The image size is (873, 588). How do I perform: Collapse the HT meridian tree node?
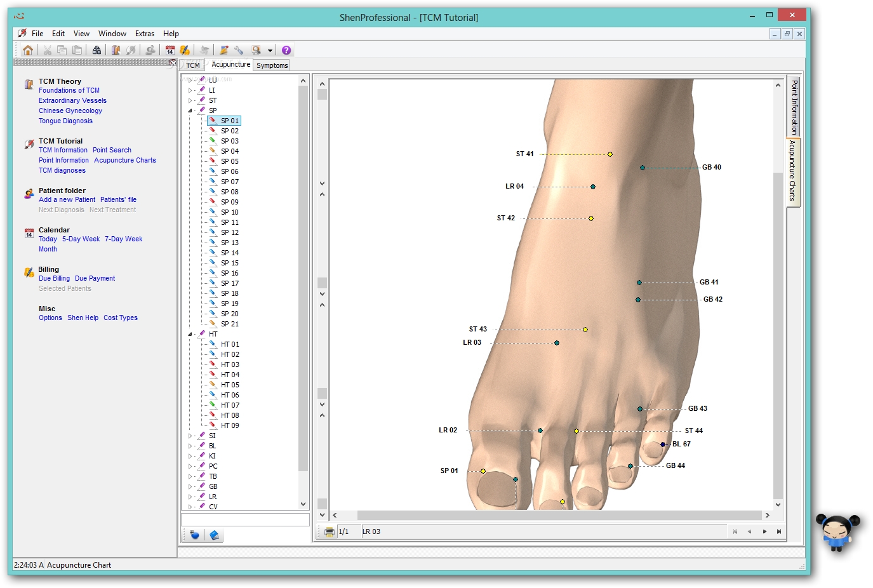pyautogui.click(x=190, y=334)
